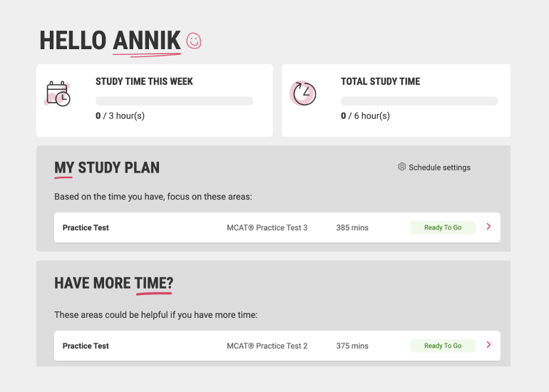549x392 pixels.
Task: Expand MCAT Practice Test 2 row arrow
Action: (x=488, y=345)
